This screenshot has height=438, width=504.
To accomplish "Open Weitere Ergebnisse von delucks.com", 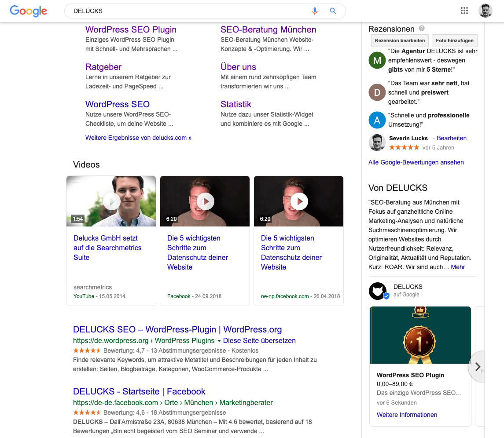I will pos(139,138).
